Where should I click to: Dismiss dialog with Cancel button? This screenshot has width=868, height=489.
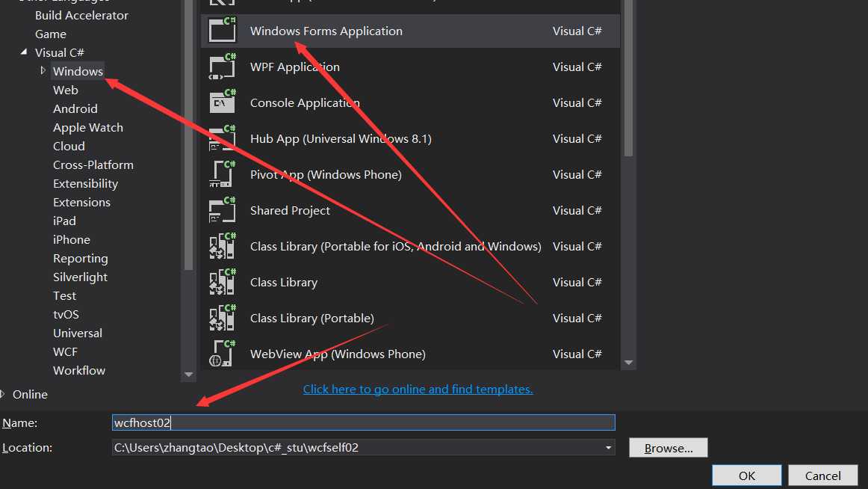(x=822, y=476)
